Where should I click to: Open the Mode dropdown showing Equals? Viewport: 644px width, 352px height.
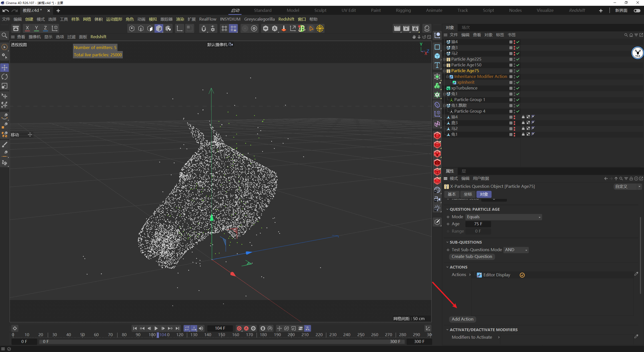point(503,217)
